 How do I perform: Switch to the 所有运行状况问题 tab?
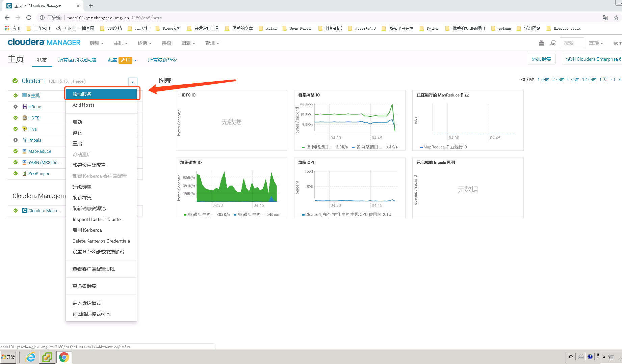(x=77, y=60)
